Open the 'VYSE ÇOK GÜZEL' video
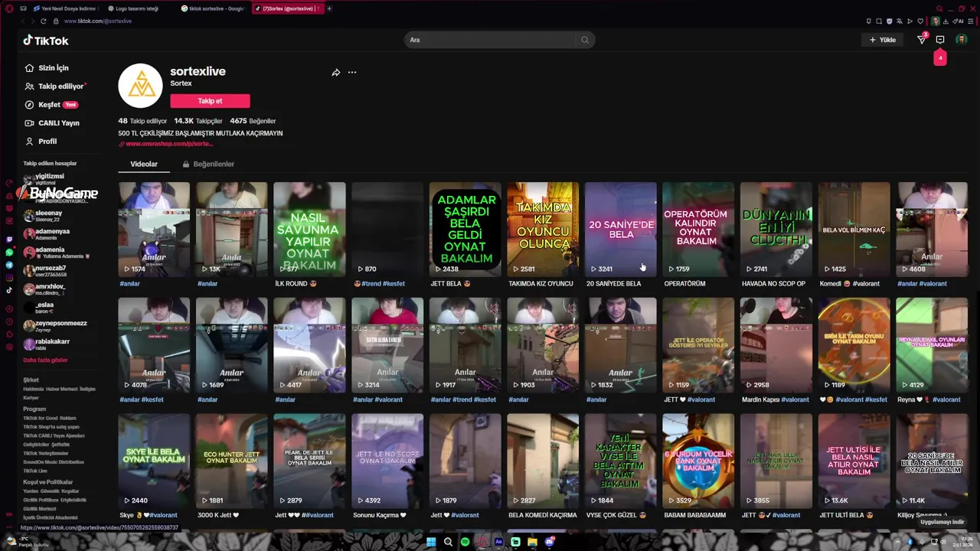 (x=621, y=461)
